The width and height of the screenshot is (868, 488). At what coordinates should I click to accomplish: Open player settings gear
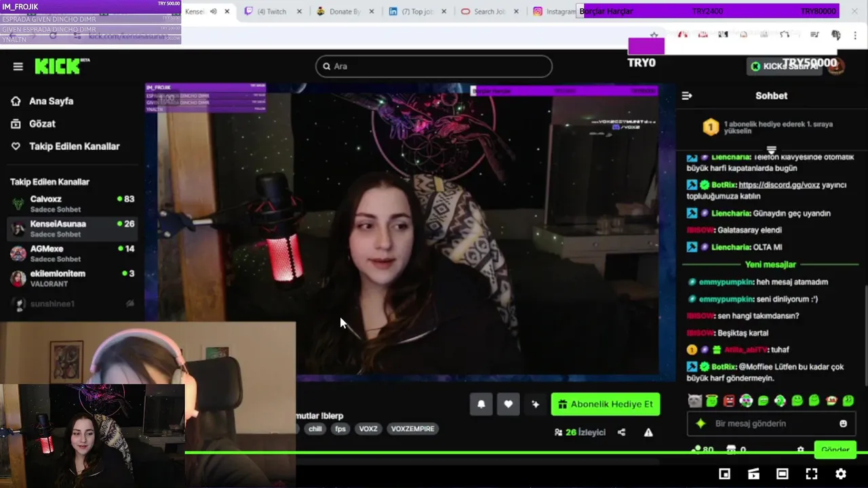point(841,474)
